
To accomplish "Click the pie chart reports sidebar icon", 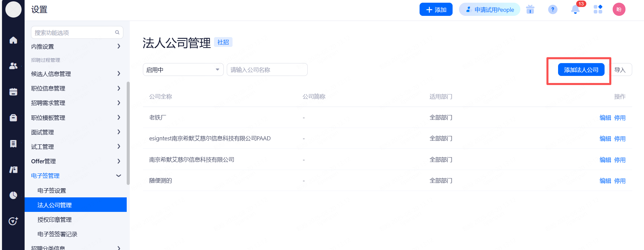I will [13, 195].
